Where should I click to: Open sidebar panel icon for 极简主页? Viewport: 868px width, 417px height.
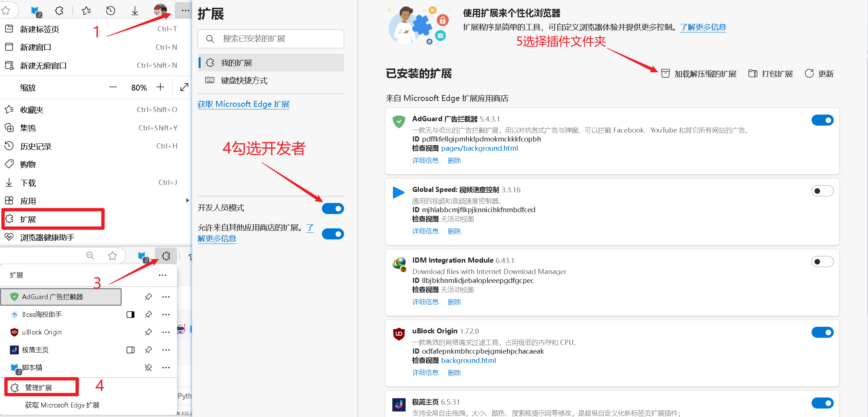click(131, 350)
